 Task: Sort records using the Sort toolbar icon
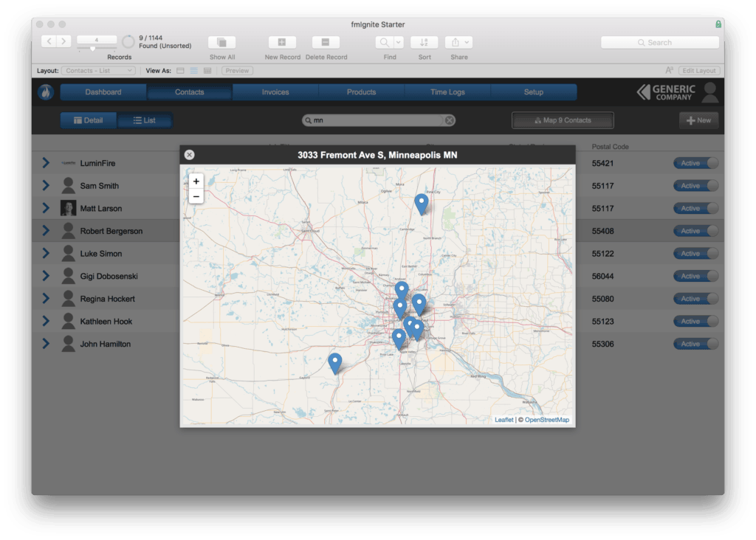(424, 42)
